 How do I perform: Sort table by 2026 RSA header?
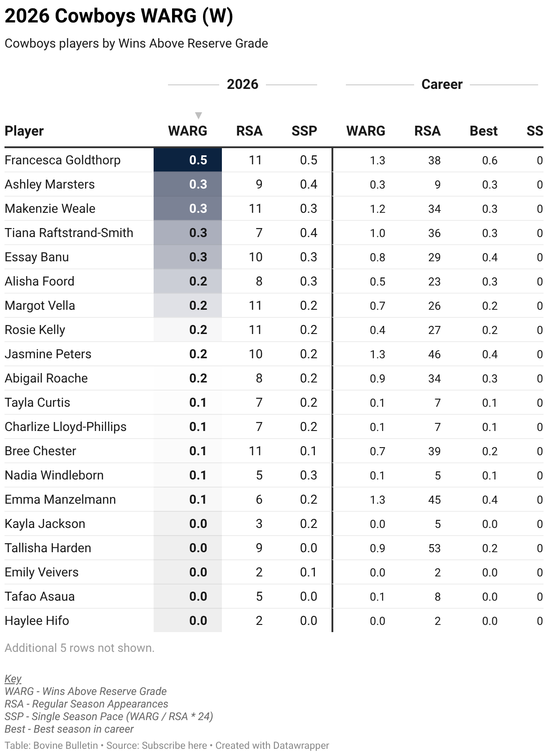249,131
